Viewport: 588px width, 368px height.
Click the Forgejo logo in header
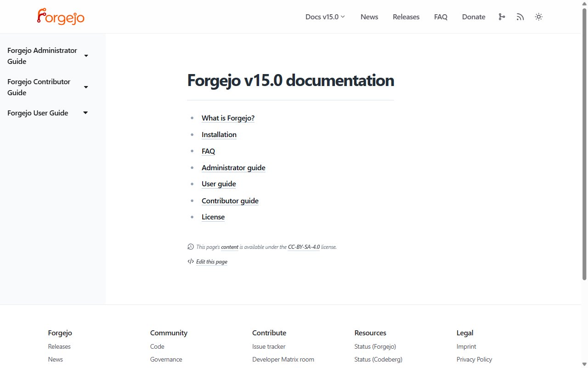coord(61,17)
